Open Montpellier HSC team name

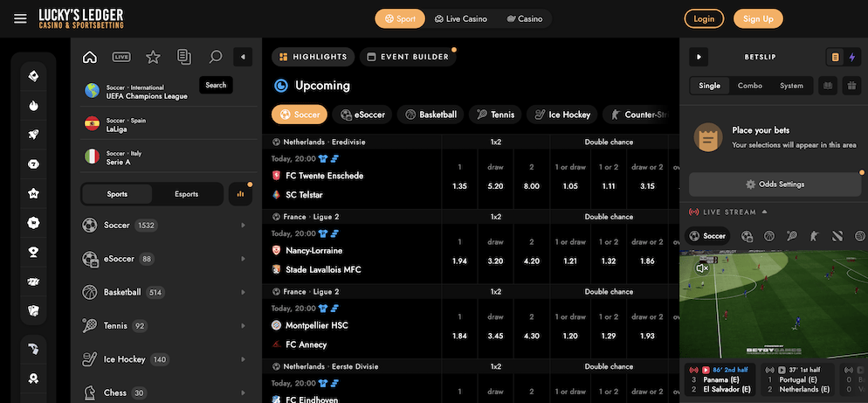click(x=317, y=325)
